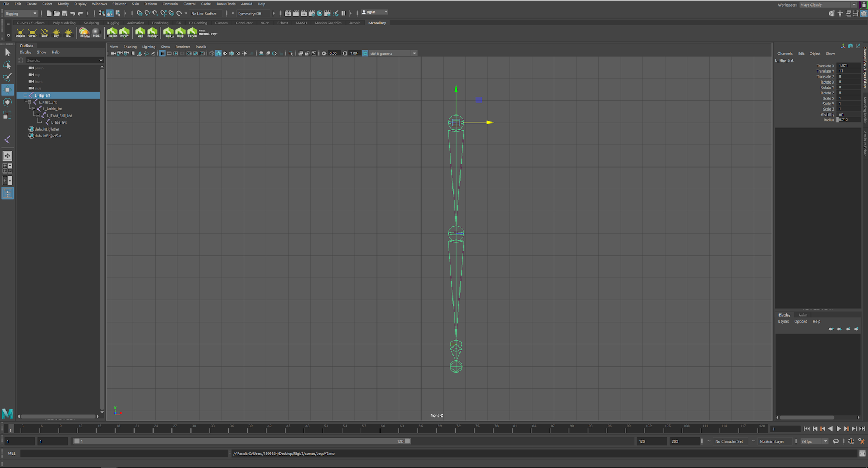The width and height of the screenshot is (868, 468).
Task: Click the Redo arrow icon
Action: tap(80, 14)
